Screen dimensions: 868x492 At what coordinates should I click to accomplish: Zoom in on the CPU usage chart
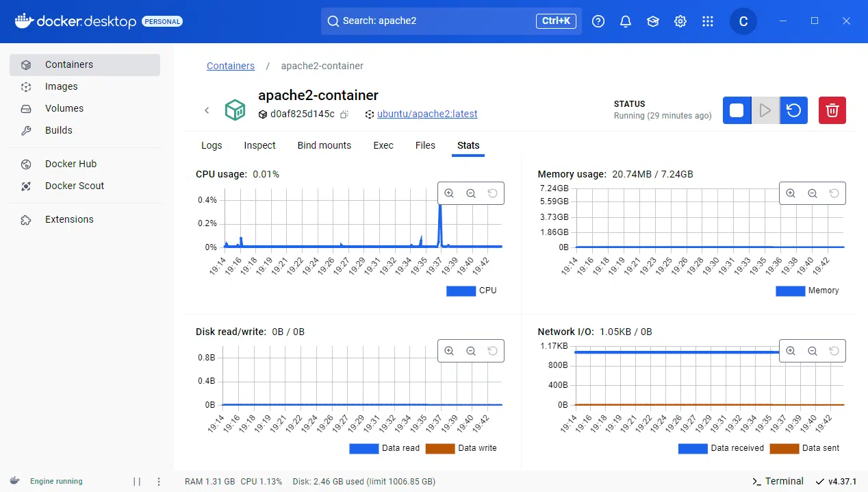pyautogui.click(x=449, y=193)
